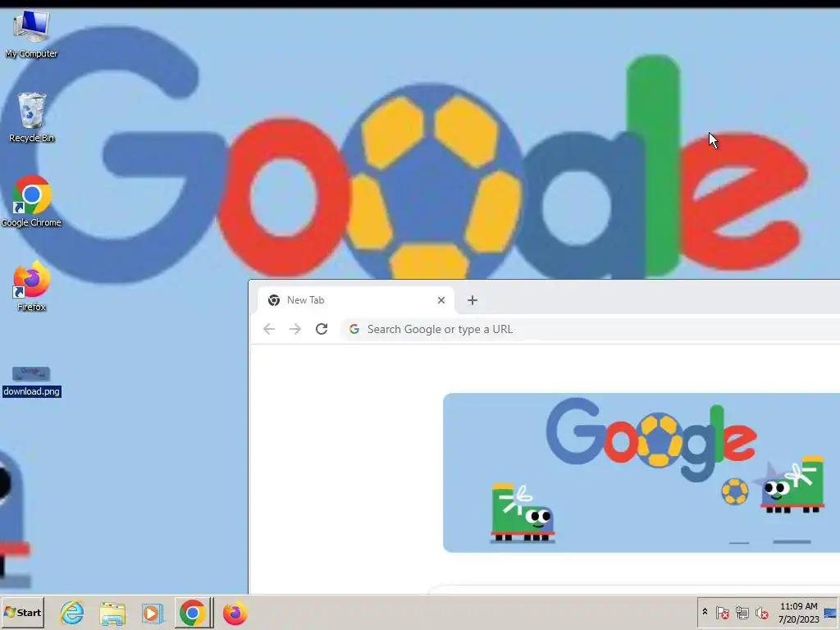The height and width of the screenshot is (630, 840).
Task: Click Chrome's back arrow button
Action: (269, 329)
